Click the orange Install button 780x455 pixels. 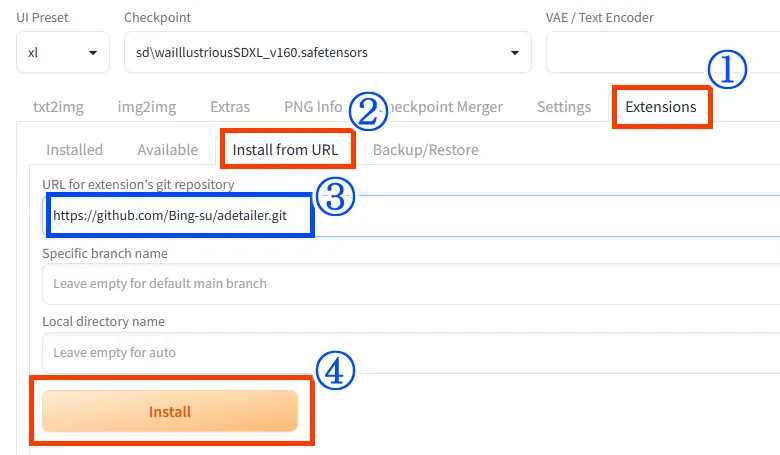pos(170,411)
